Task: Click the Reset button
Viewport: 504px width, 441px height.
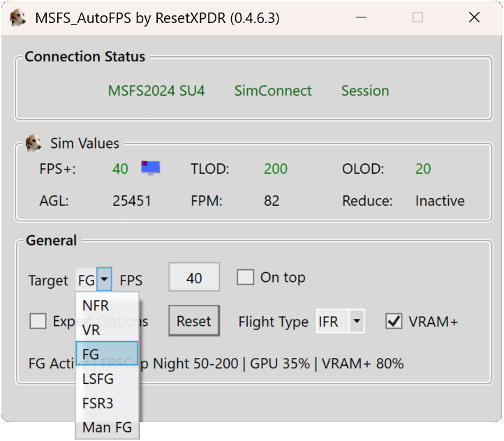Action: click(x=194, y=321)
